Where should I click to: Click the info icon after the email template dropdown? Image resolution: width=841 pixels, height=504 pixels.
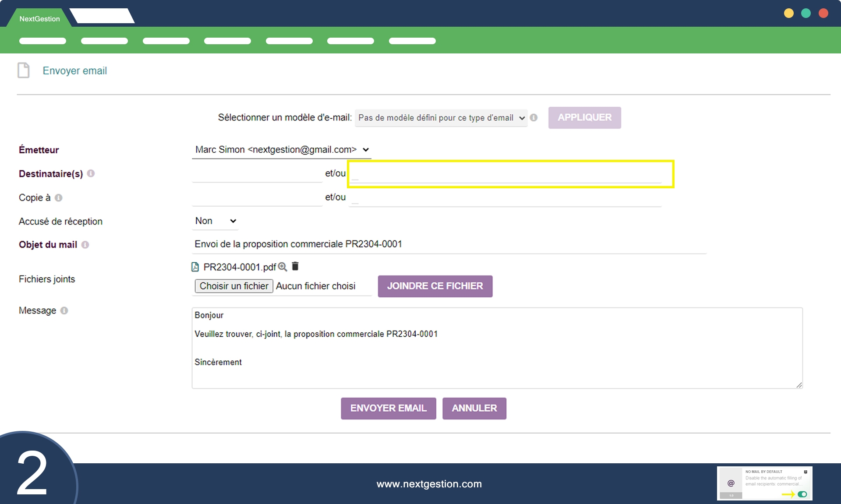534,117
